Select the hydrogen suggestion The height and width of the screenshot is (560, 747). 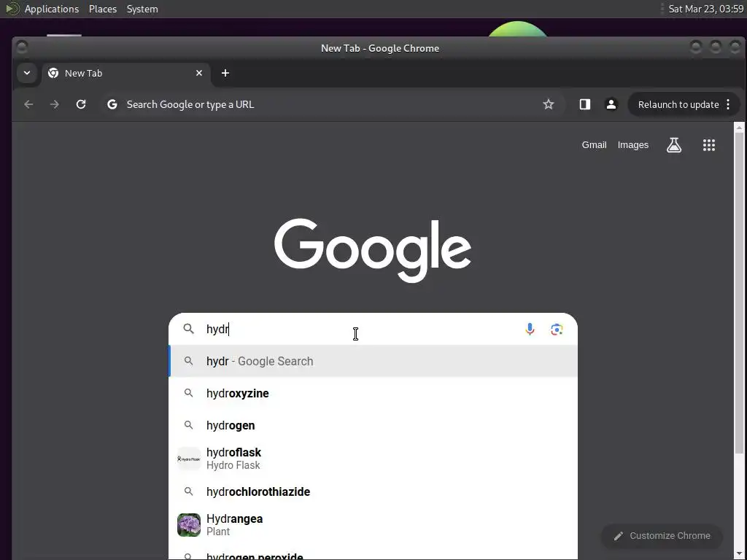pyautogui.click(x=373, y=425)
